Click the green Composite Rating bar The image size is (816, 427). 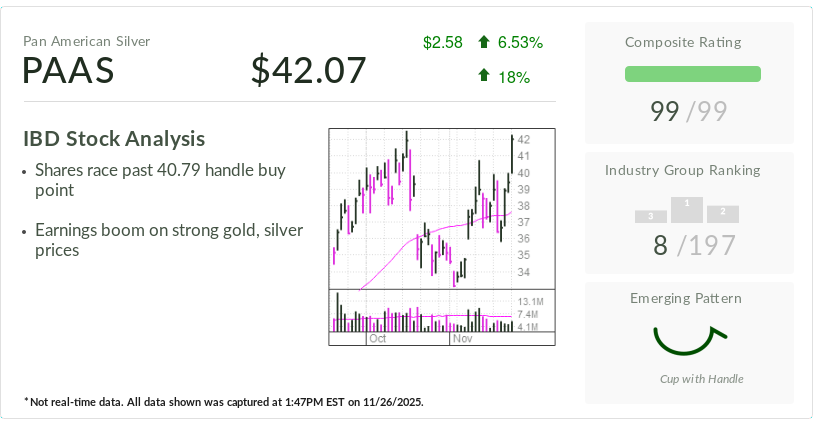(692, 74)
